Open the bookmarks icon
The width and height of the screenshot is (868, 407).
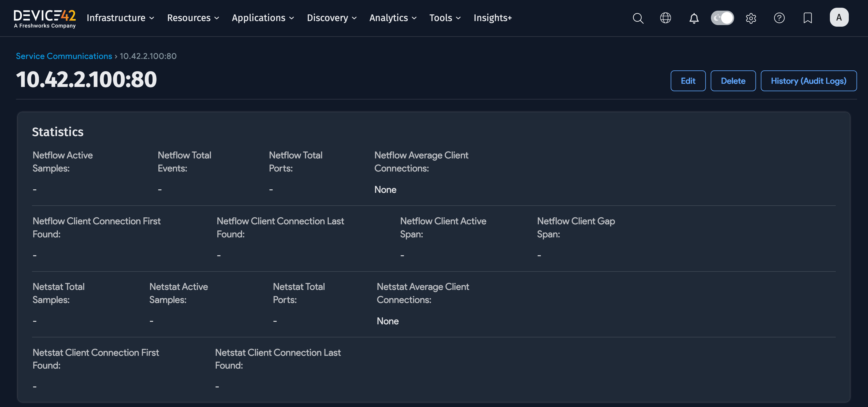807,18
